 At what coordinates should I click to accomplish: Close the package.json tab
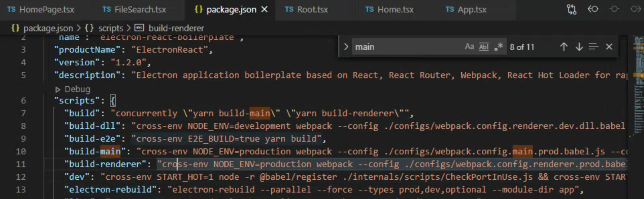click(265, 9)
